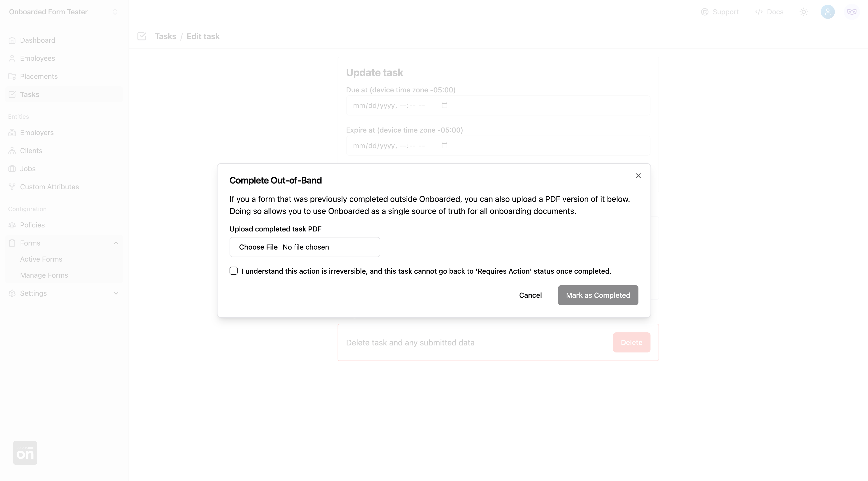Screen dimensions: 868x481
Task: Expand the Settings sidebar section
Action: coord(116,293)
